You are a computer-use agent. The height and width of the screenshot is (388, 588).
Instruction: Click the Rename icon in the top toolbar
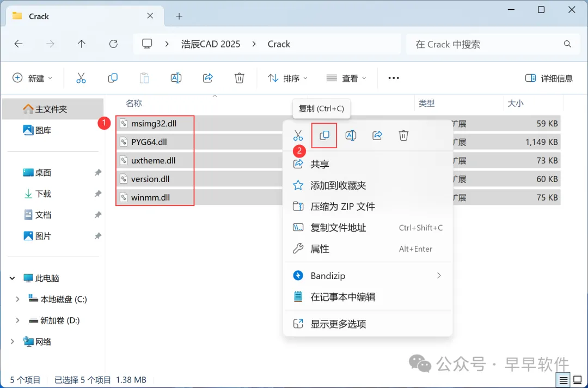click(176, 78)
